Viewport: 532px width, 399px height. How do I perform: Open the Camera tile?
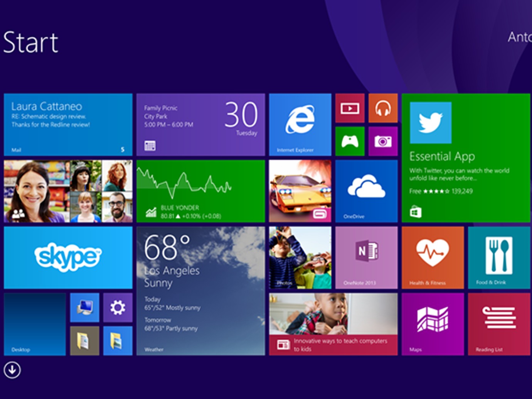tap(383, 141)
